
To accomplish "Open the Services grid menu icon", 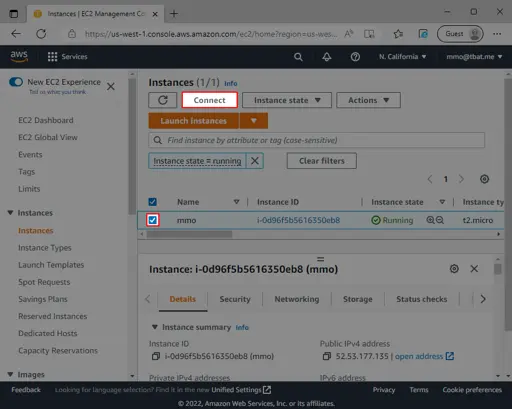I will (x=52, y=57).
